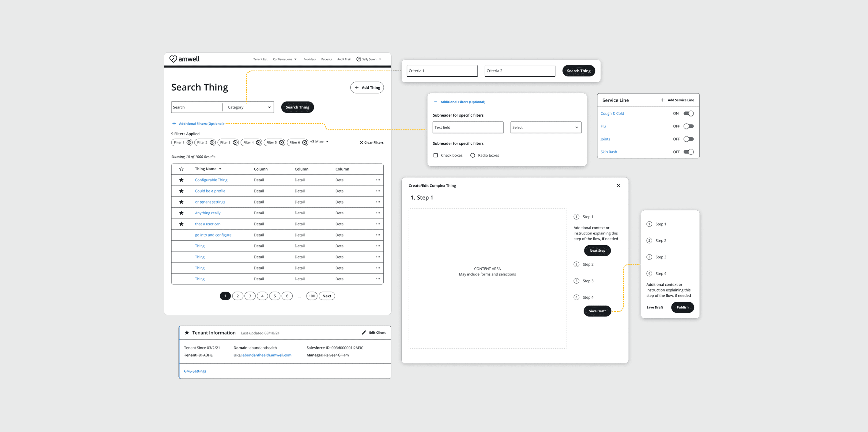This screenshot has width=868, height=432.
Task: Click the Sally Sumn user avatar icon
Action: 359,59
